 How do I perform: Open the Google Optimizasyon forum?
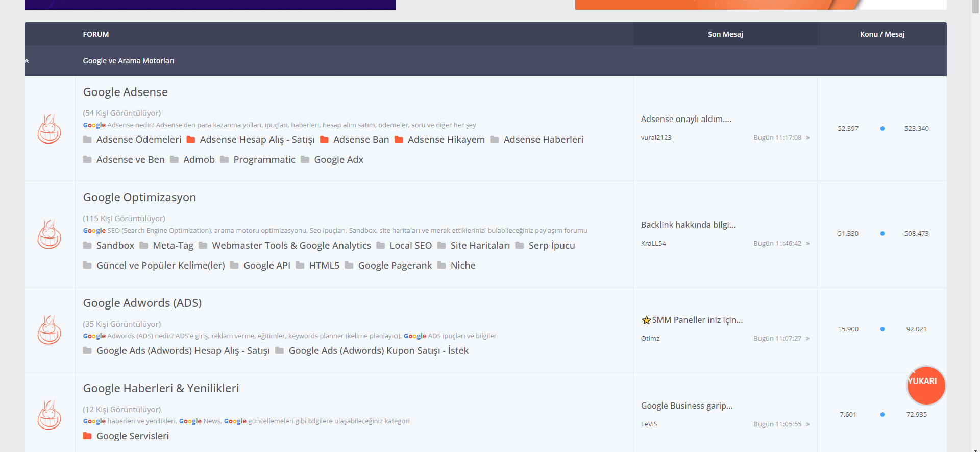click(x=139, y=198)
